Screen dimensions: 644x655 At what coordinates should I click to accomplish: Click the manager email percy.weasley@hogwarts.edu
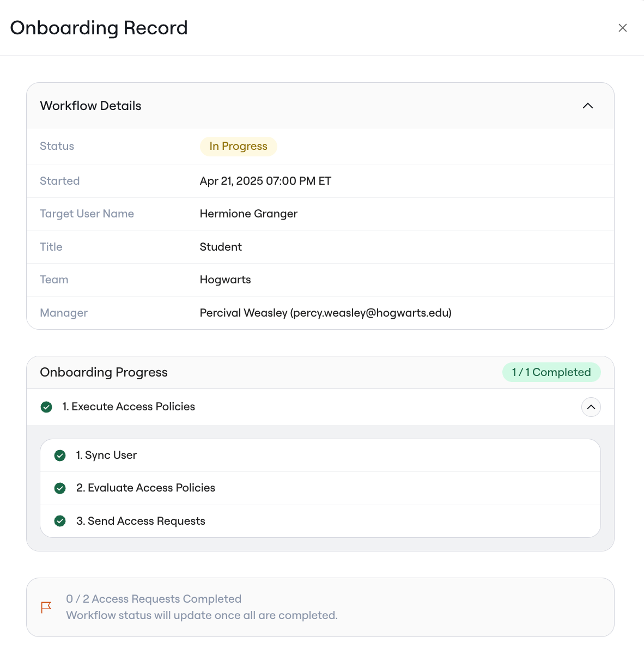point(372,313)
